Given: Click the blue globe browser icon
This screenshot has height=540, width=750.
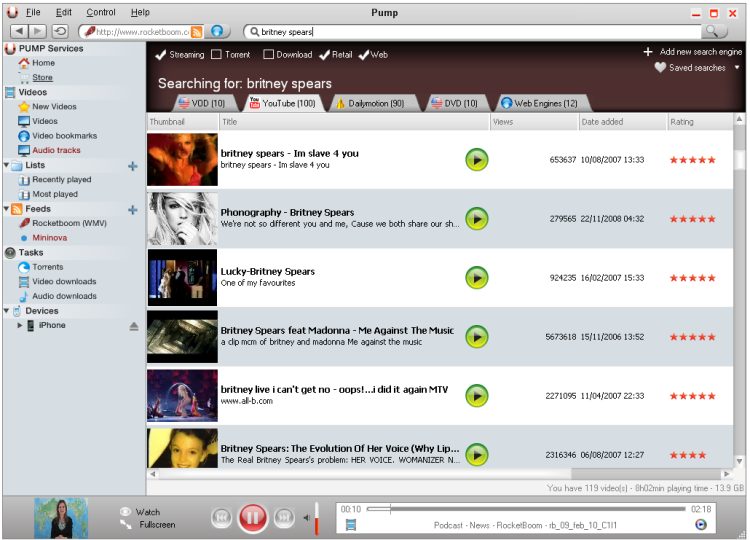Looking at the screenshot, I should click(217, 32).
